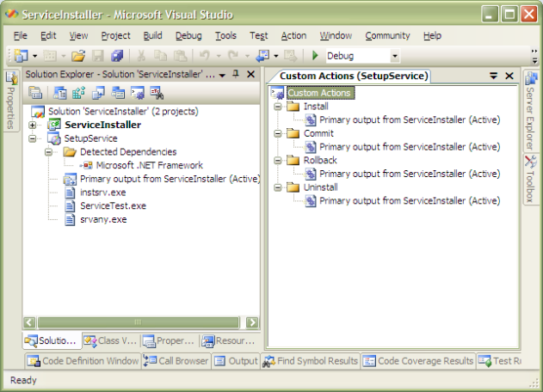Toggle auto-hide pin on Solution Explorer
This screenshot has width=543, height=392.
[x=236, y=74]
